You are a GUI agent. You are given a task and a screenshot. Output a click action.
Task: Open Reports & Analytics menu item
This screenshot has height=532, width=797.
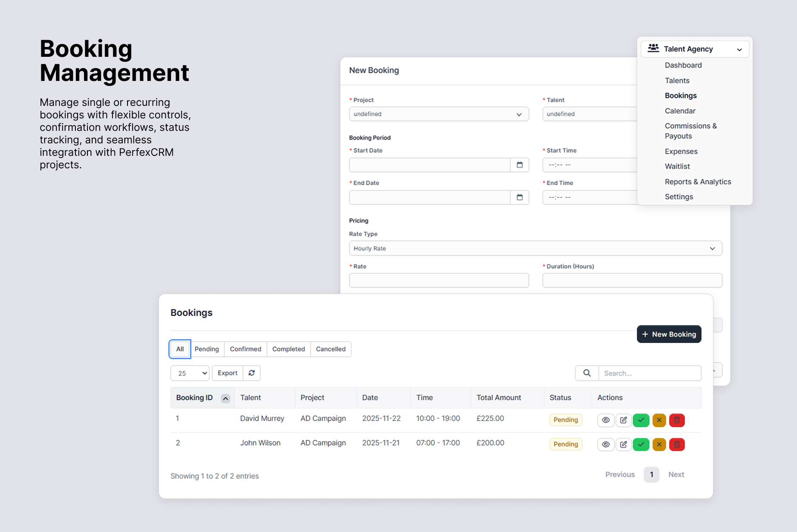[x=698, y=182]
